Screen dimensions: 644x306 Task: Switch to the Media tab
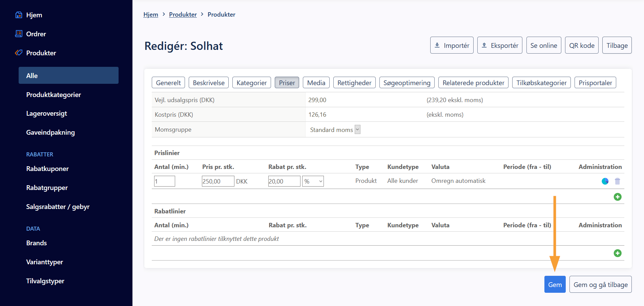(x=316, y=83)
